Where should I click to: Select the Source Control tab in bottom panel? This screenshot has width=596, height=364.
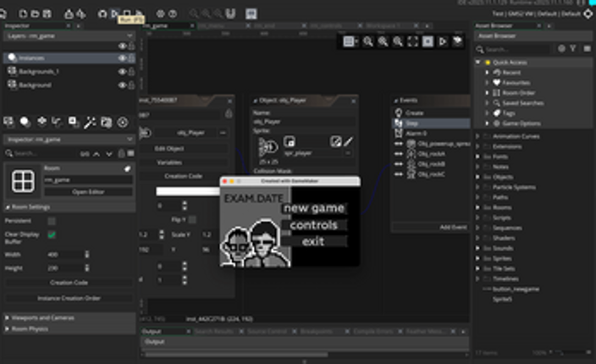[267, 331]
